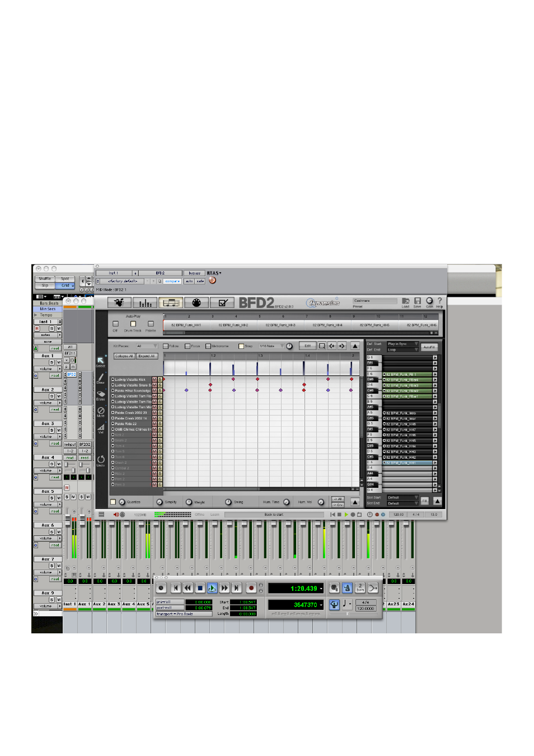Click the Collapse All button
This screenshot has height=756, width=534.
coord(124,356)
